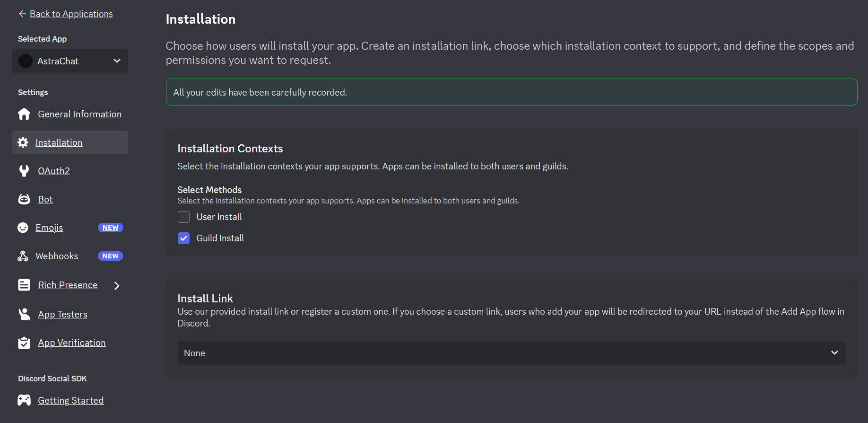
Task: Click the home icon beside General Information
Action: pyautogui.click(x=24, y=114)
